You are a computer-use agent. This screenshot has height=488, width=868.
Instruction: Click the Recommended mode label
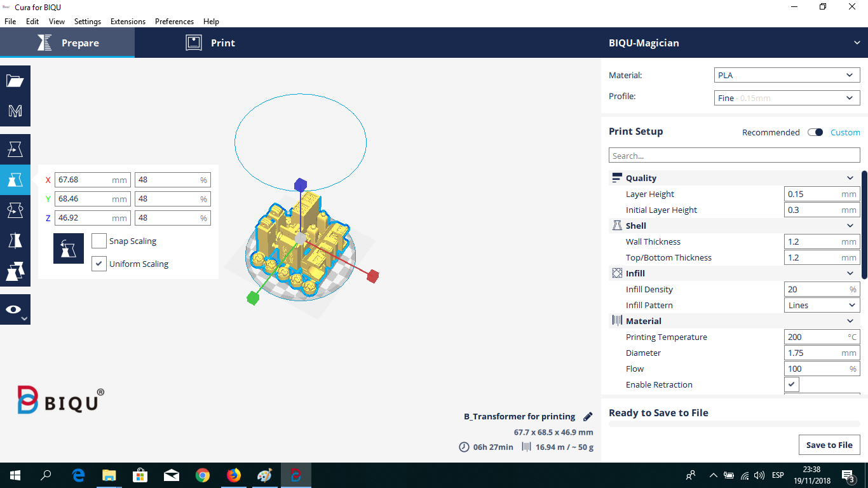pos(771,132)
